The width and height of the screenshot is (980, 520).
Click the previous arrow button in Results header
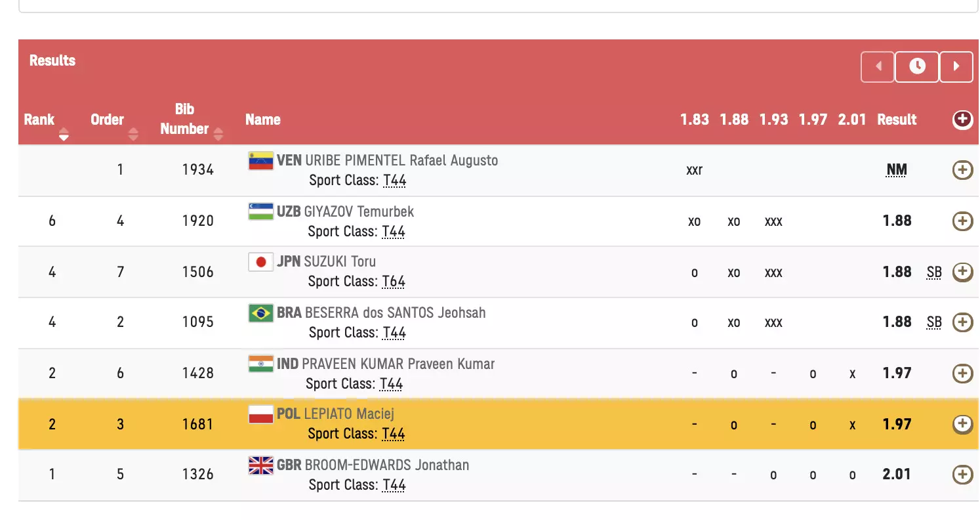pos(878,66)
